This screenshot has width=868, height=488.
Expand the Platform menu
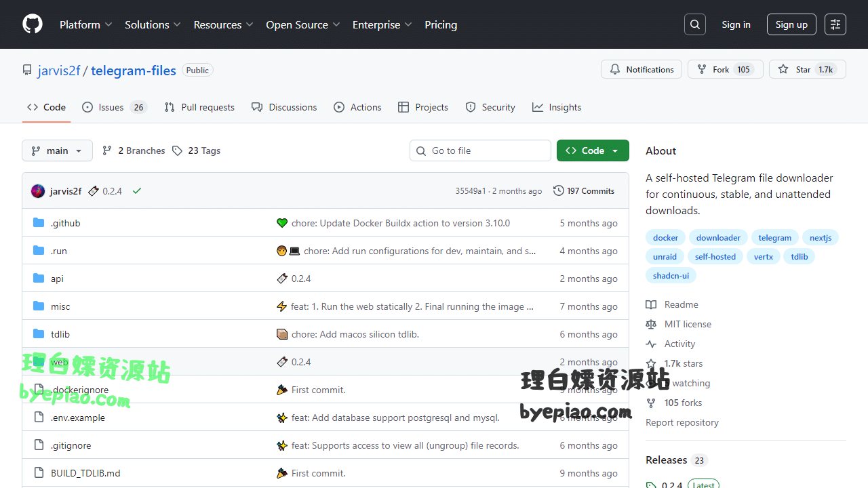85,24
